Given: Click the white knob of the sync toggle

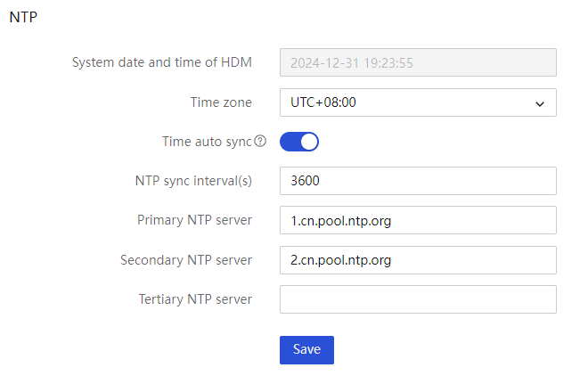Looking at the screenshot, I should tap(309, 142).
